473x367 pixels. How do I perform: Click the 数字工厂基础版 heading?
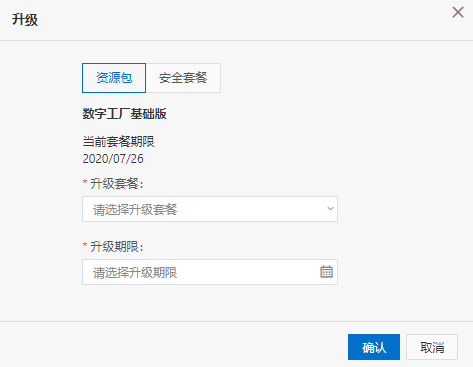coord(124,114)
